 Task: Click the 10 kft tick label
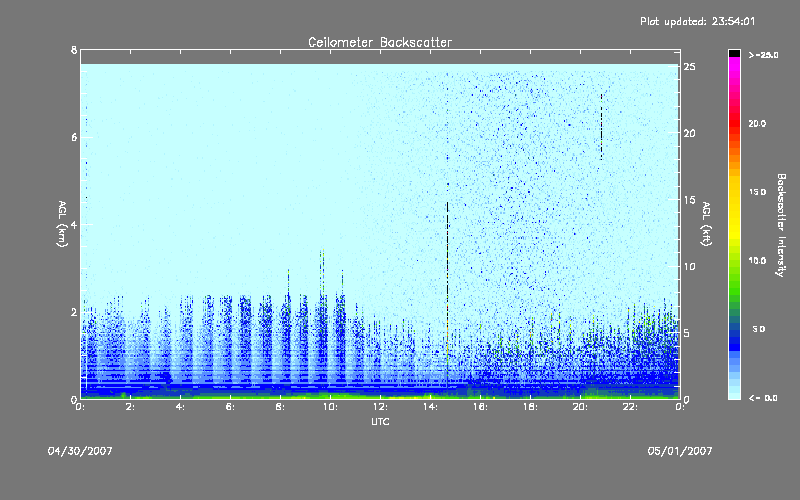(x=689, y=266)
